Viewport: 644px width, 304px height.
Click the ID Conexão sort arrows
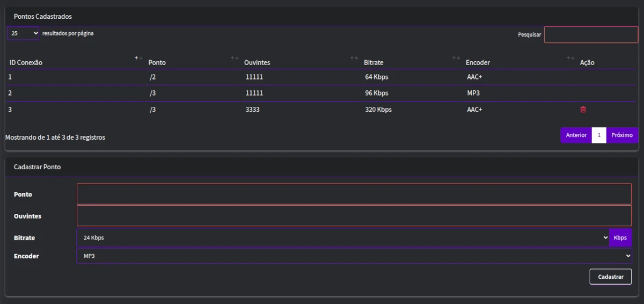pos(138,58)
